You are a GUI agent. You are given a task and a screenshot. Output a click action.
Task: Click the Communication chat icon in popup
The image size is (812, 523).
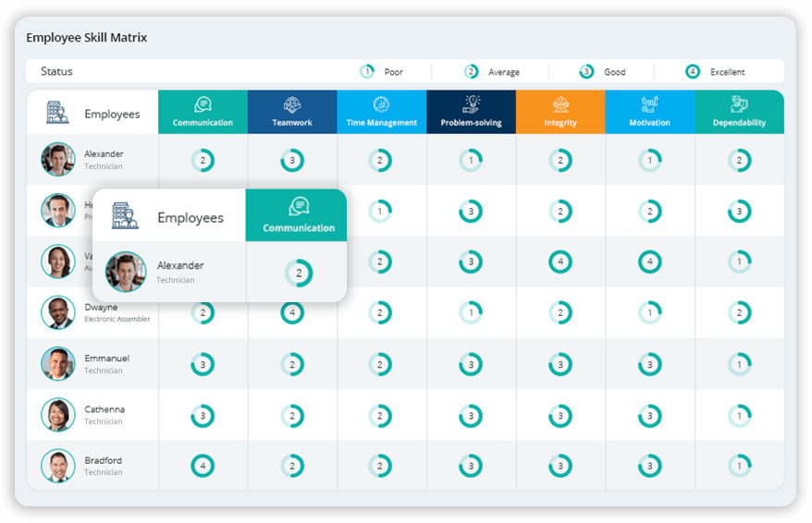tap(298, 207)
